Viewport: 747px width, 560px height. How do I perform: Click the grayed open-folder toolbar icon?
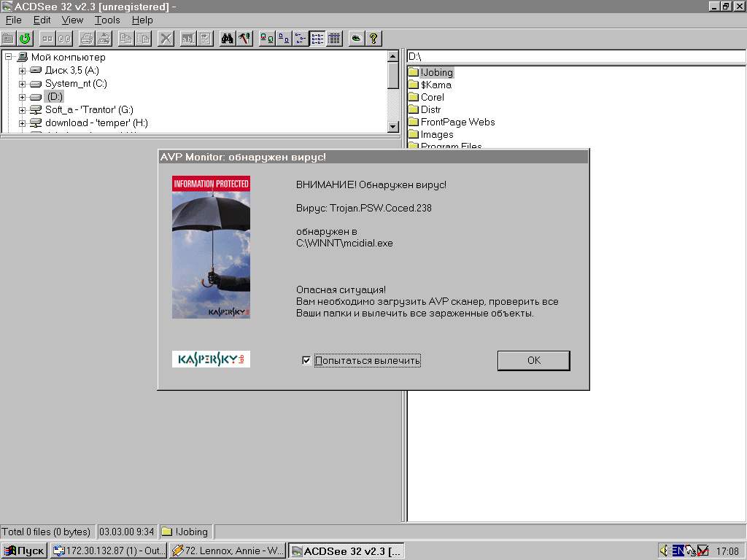[x=8, y=39]
